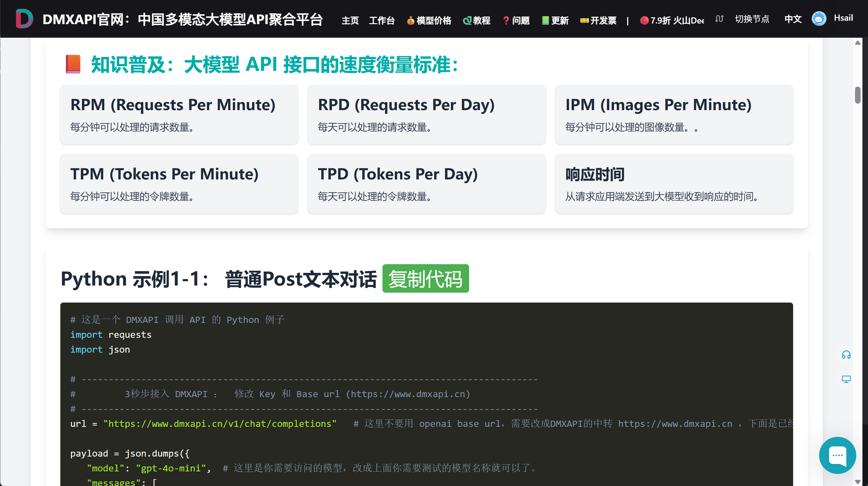The height and width of the screenshot is (486, 868).
Task: Select 问题 in the top navigation
Action: coord(516,20)
